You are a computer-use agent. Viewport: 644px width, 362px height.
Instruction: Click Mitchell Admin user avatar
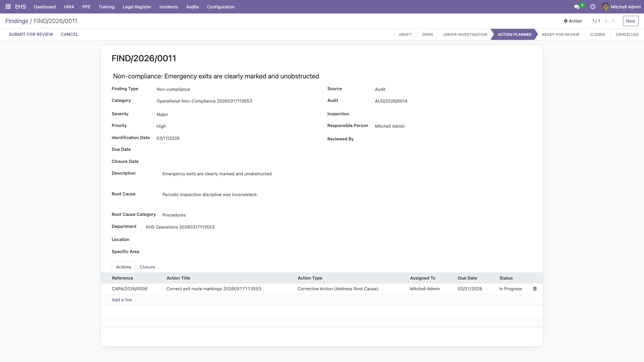[605, 7]
